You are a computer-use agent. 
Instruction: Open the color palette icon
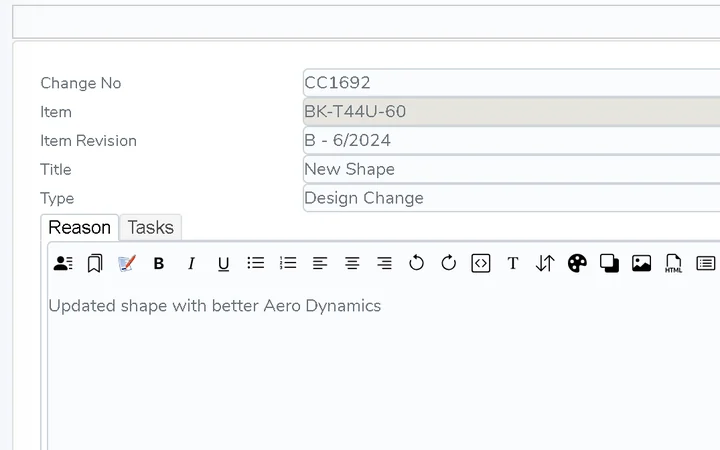(577, 264)
